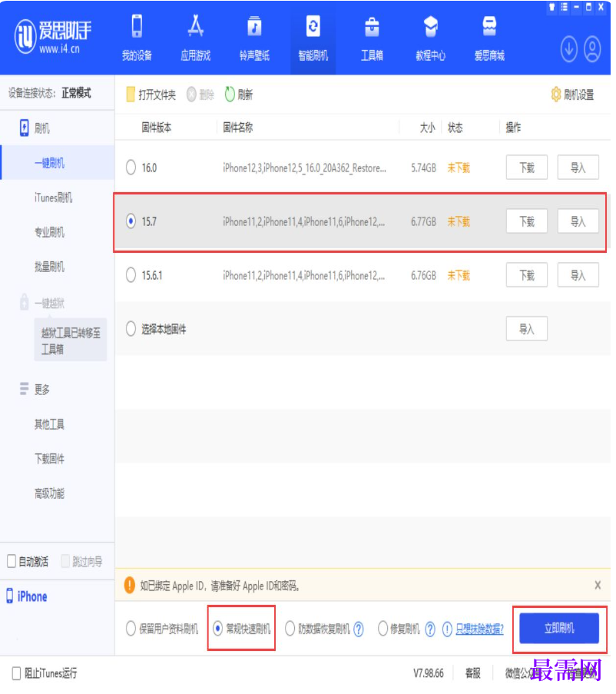The width and height of the screenshot is (616, 694).
Task: Click 更多 section list icon
Action: 25,389
